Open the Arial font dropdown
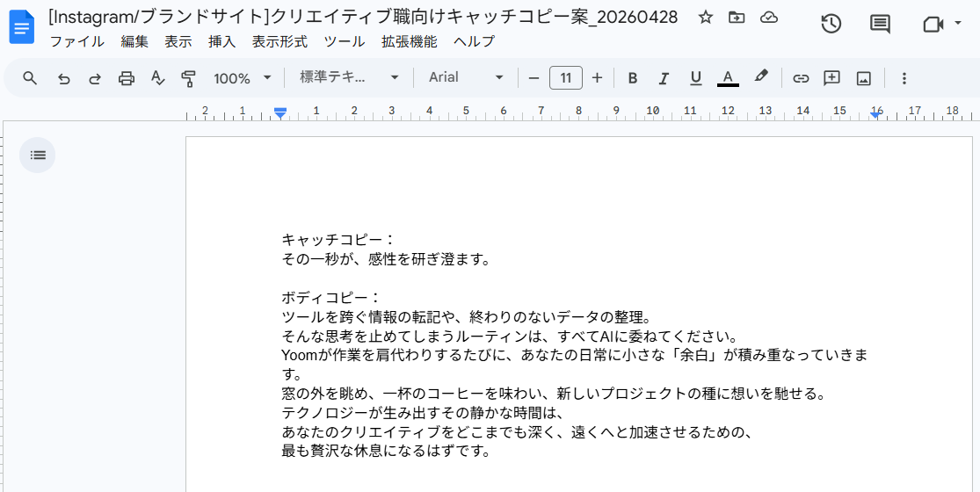The height and width of the screenshot is (492, 980). point(466,77)
